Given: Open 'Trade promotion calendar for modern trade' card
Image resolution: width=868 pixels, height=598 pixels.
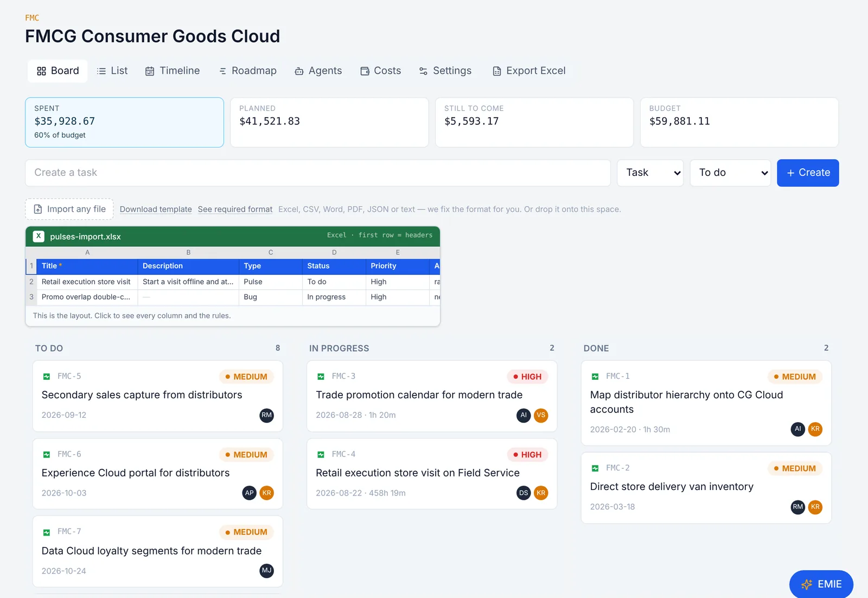Looking at the screenshot, I should (x=432, y=396).
